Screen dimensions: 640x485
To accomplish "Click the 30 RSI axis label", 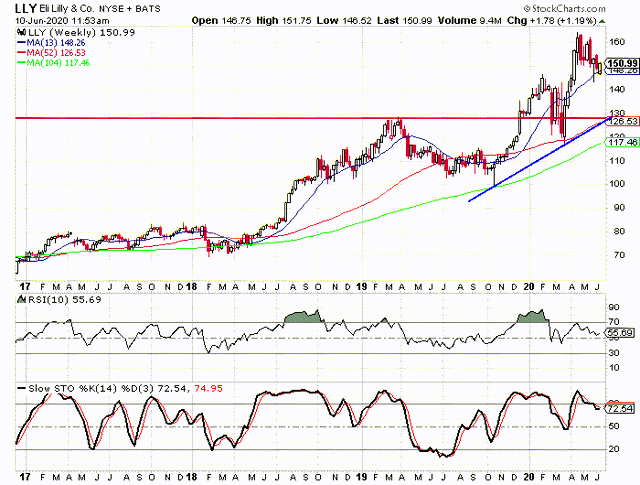I will point(614,353).
